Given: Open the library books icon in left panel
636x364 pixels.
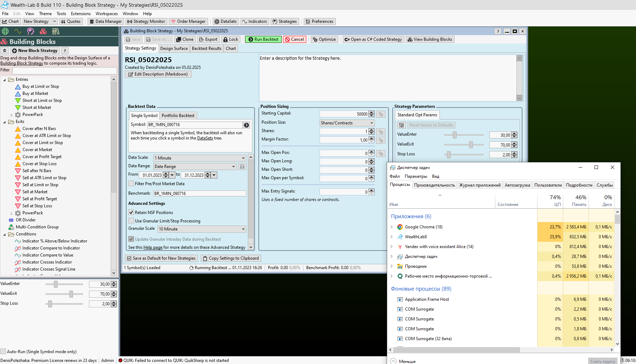Looking at the screenshot, I should pyautogui.click(x=56, y=31).
